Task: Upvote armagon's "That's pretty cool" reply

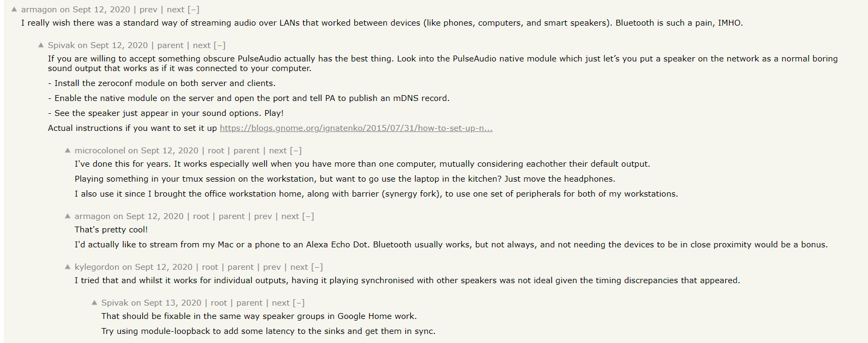Action: point(67,216)
